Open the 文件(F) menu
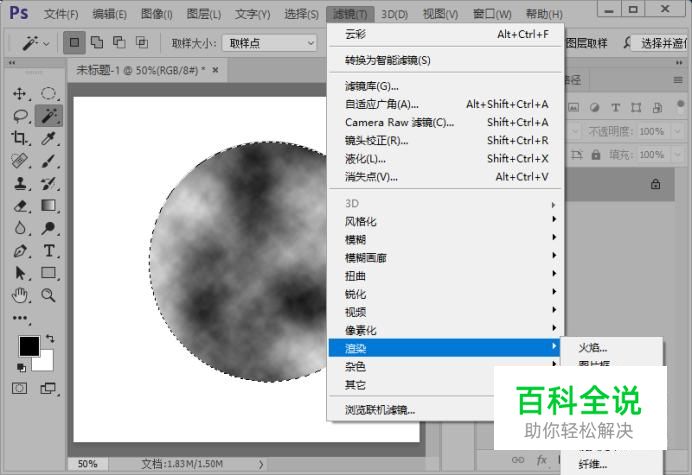 (61, 14)
